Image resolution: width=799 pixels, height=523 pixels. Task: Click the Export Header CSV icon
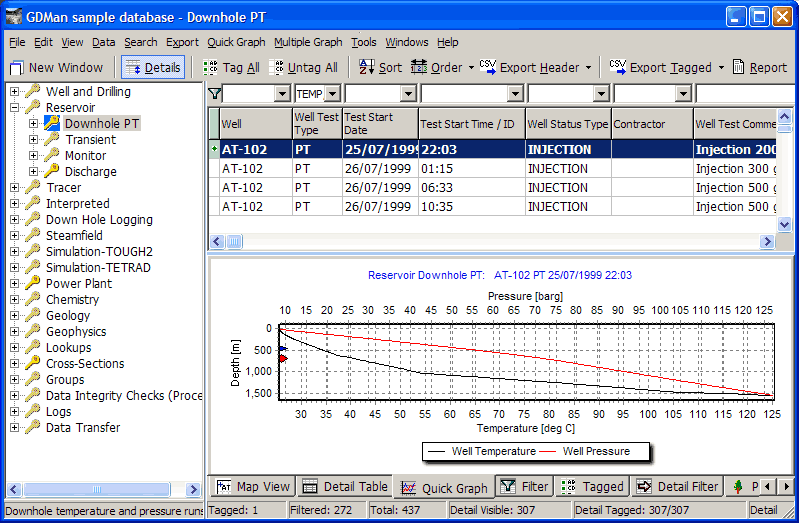(488, 68)
